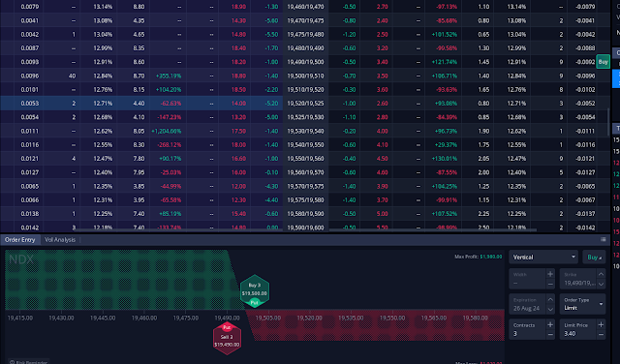This screenshot has width=620, height=364.
Task: Open the order panel menu icon
Action: click(603, 239)
